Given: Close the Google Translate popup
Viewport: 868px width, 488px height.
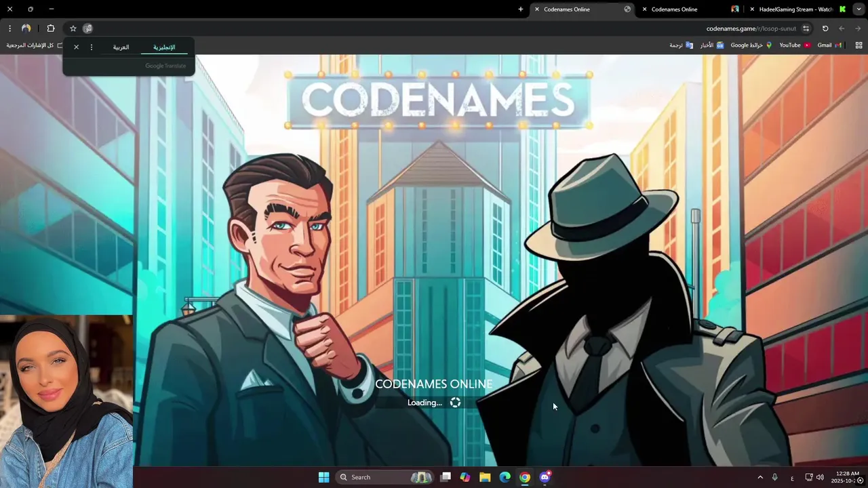Looking at the screenshot, I should (x=76, y=47).
